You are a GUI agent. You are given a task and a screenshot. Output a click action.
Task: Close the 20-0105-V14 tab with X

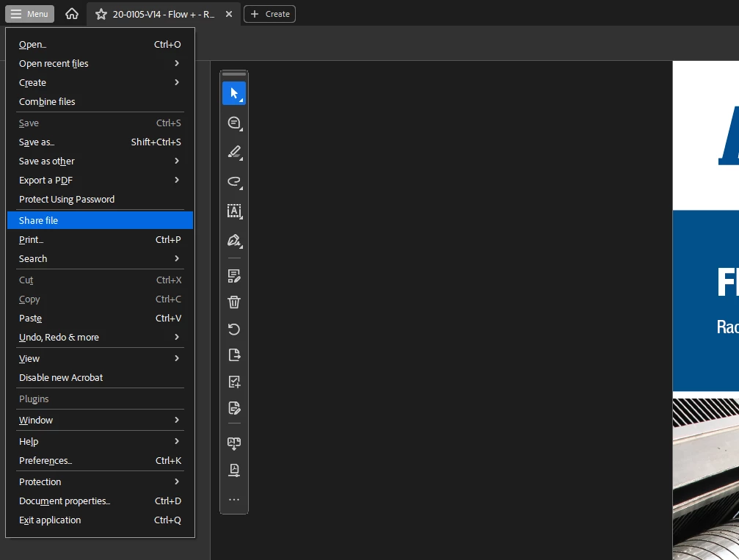228,14
